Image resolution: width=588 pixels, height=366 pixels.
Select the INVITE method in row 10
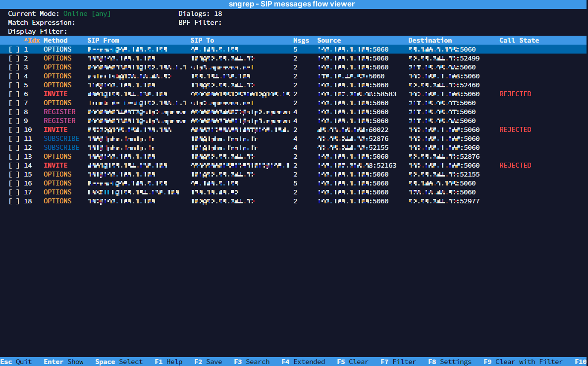tap(55, 130)
